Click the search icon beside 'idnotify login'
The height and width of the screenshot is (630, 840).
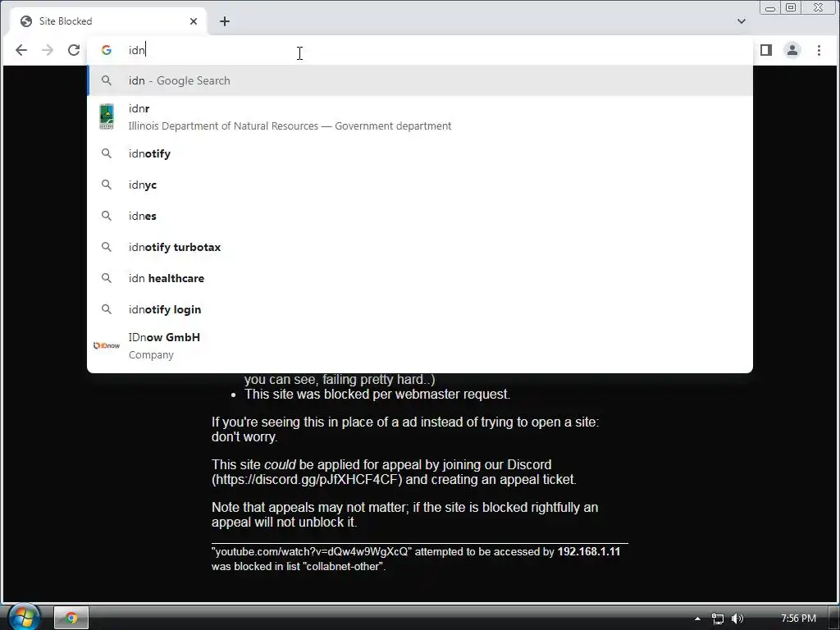(x=107, y=308)
